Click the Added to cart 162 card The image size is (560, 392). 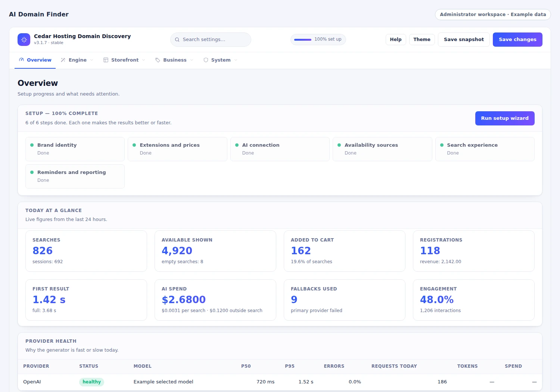point(345,251)
